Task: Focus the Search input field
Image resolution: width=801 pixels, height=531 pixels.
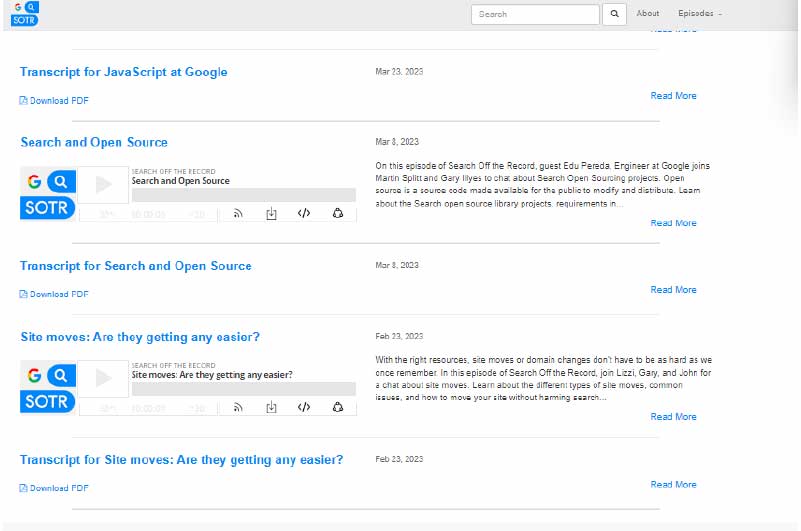Action: (535, 14)
